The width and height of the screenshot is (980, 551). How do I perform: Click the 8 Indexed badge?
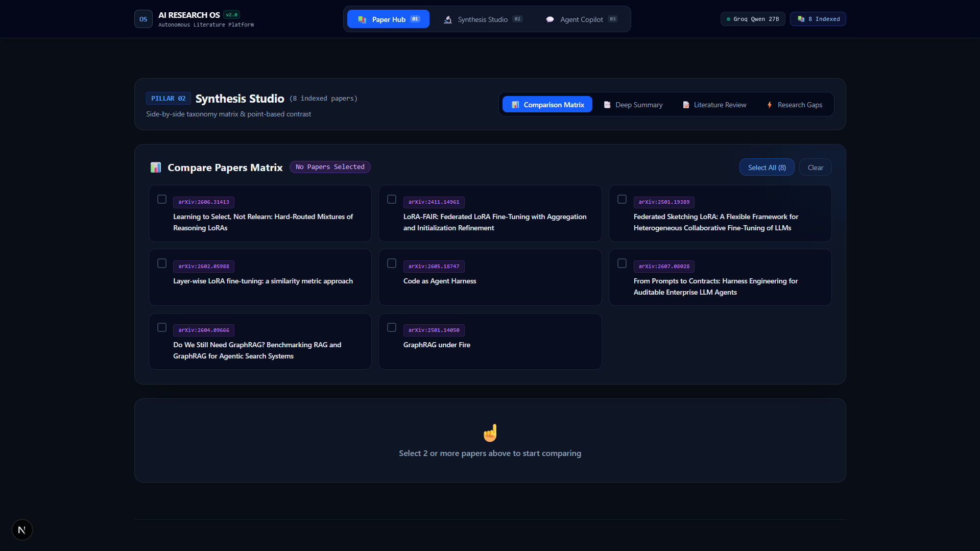pos(818,19)
